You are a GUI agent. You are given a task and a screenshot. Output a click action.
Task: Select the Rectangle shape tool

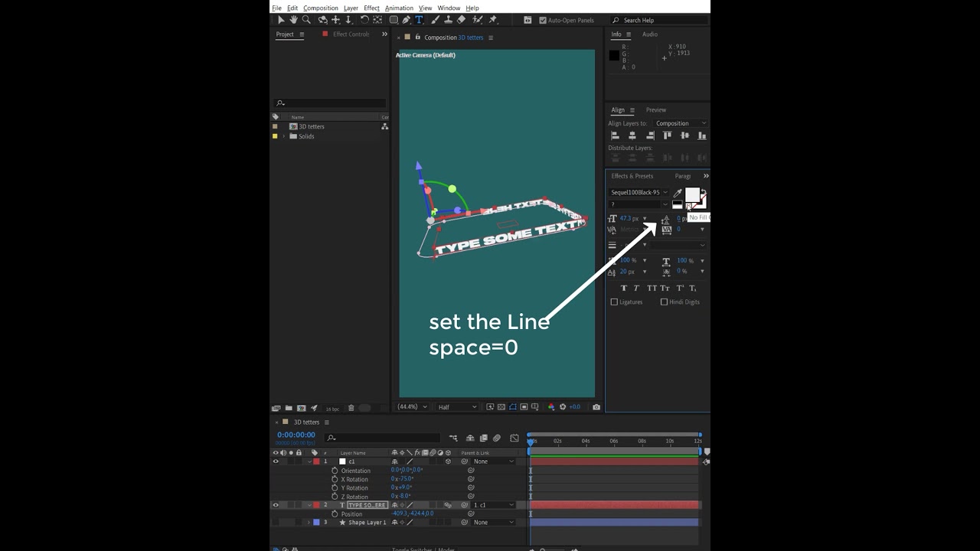pyautogui.click(x=394, y=20)
